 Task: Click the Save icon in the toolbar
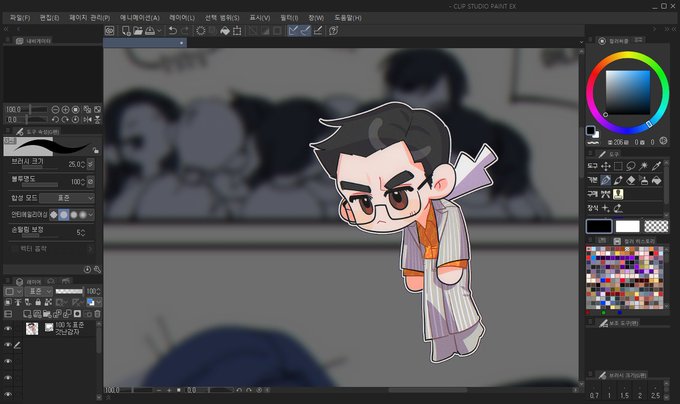(x=150, y=31)
